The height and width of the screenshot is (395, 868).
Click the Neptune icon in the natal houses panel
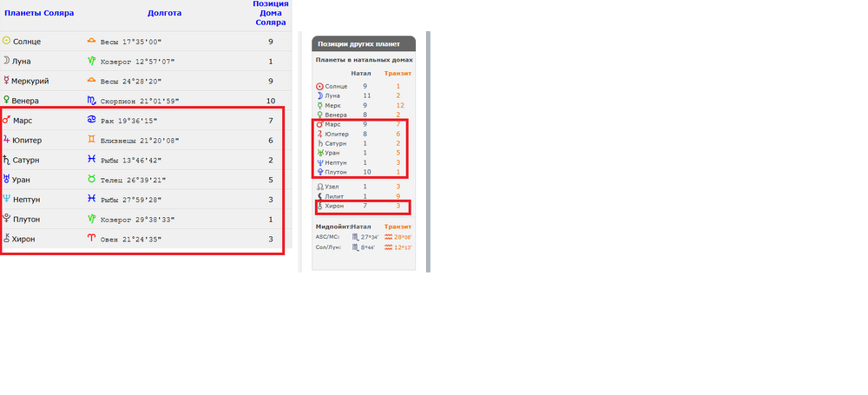(x=319, y=162)
